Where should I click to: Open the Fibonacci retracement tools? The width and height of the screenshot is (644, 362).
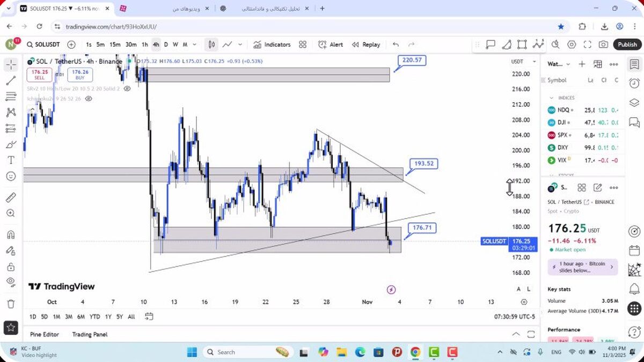(x=11, y=97)
